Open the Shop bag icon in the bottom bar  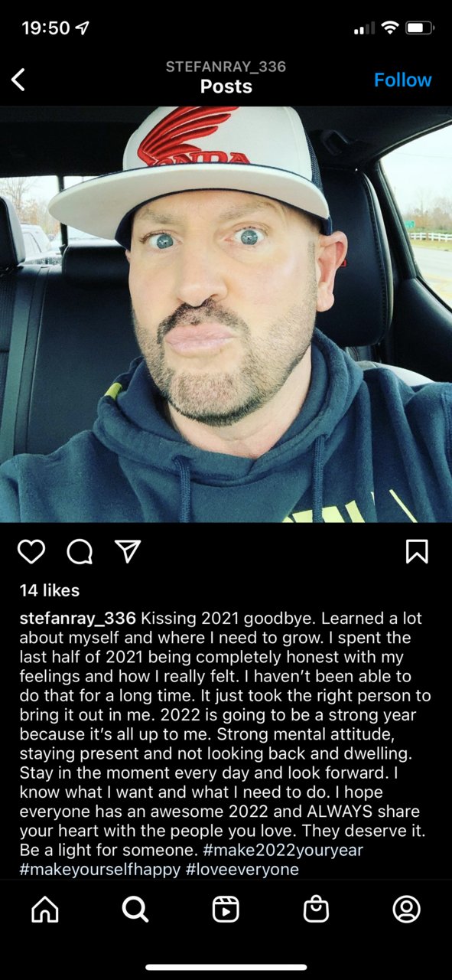316,909
